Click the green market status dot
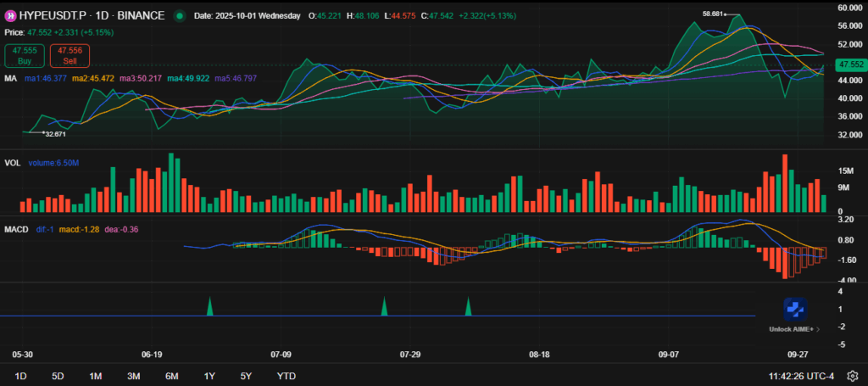 point(179,16)
